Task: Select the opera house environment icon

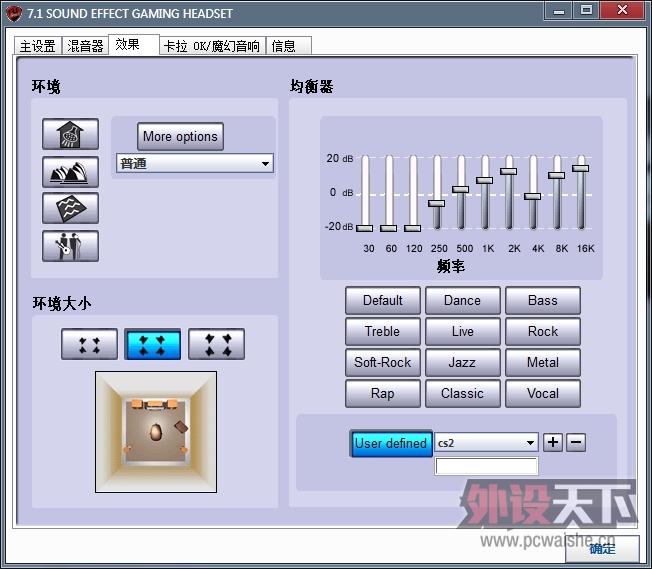Action: pyautogui.click(x=70, y=171)
